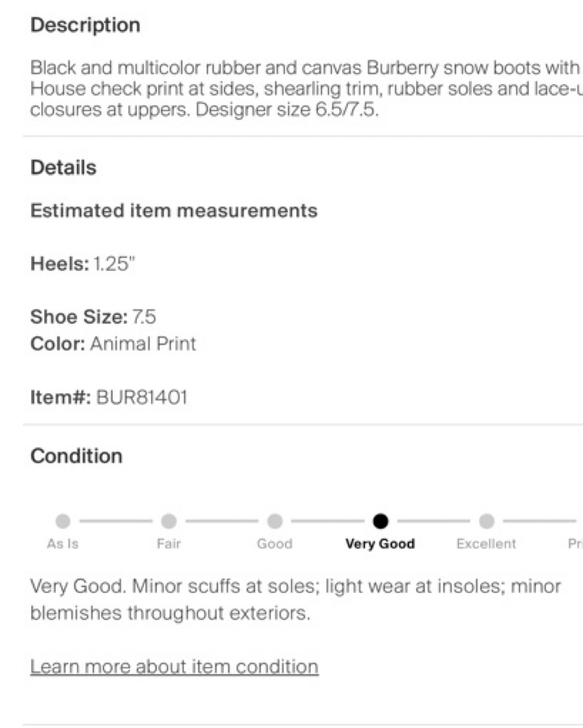Click the black Very Good condition dot

click(x=380, y=521)
